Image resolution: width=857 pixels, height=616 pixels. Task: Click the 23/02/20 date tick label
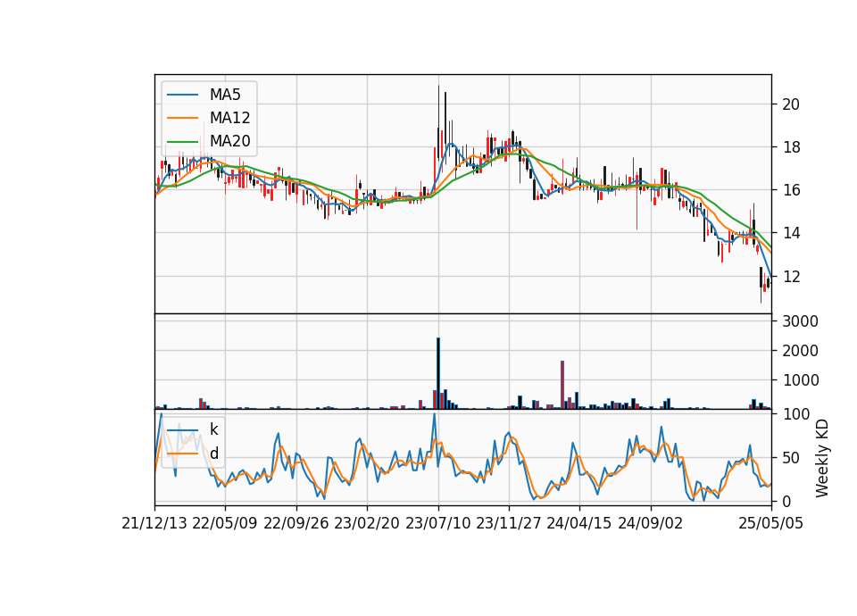367,523
